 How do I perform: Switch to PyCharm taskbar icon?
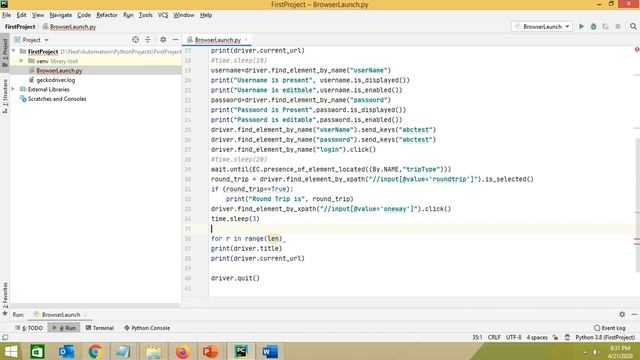click(x=241, y=351)
